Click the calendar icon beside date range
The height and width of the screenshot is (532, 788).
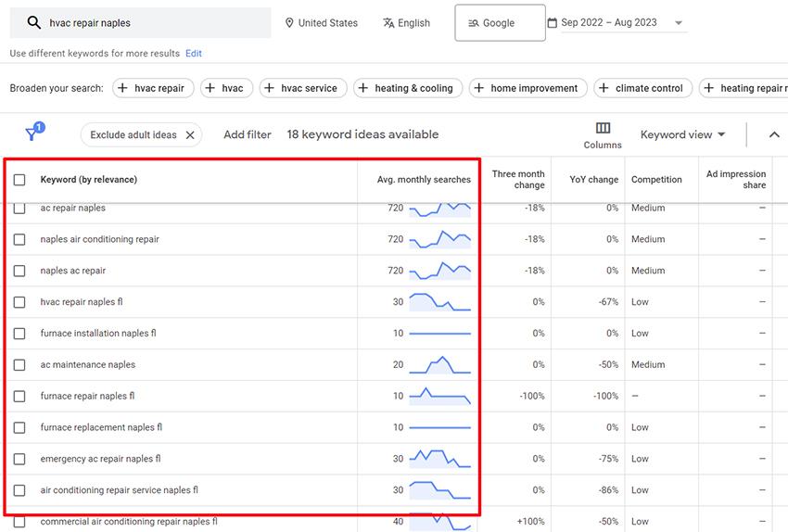point(552,22)
